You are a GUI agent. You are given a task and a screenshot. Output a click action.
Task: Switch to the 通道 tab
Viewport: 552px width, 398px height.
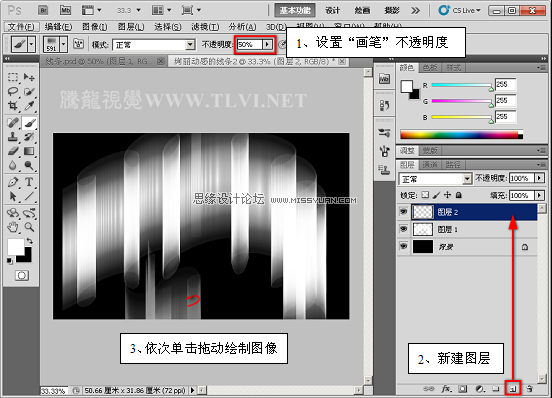point(430,164)
